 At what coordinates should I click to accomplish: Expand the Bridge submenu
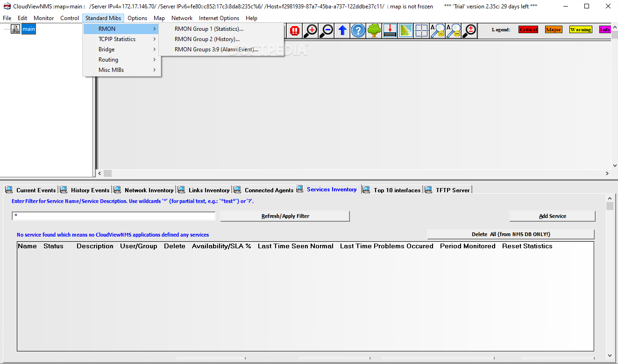pyautogui.click(x=122, y=49)
